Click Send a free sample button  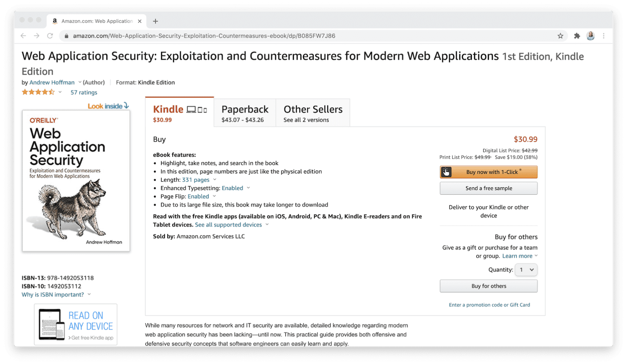pyautogui.click(x=488, y=188)
